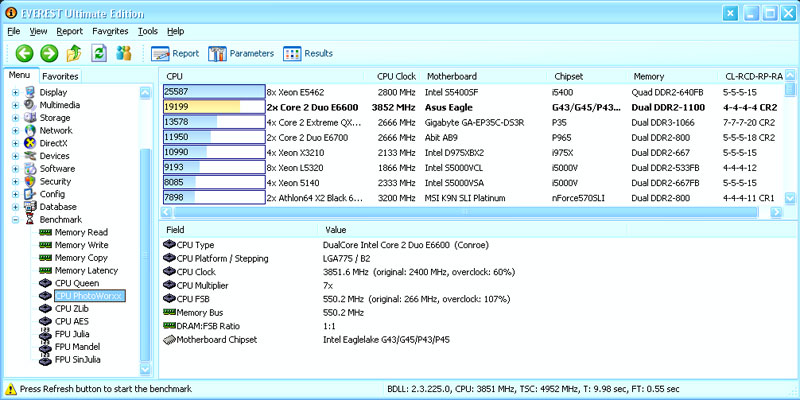This screenshot has width=800, height=400.
Task: Click the green Back arrow icon
Action: coord(24,53)
